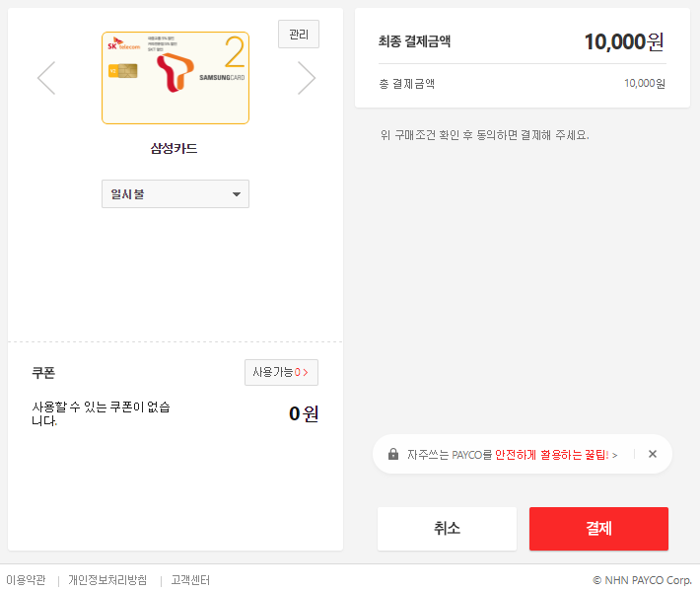This screenshot has height=592, width=700.
Task: Open the 개인정보처리방침 privacy policy link
Action: tap(107, 580)
